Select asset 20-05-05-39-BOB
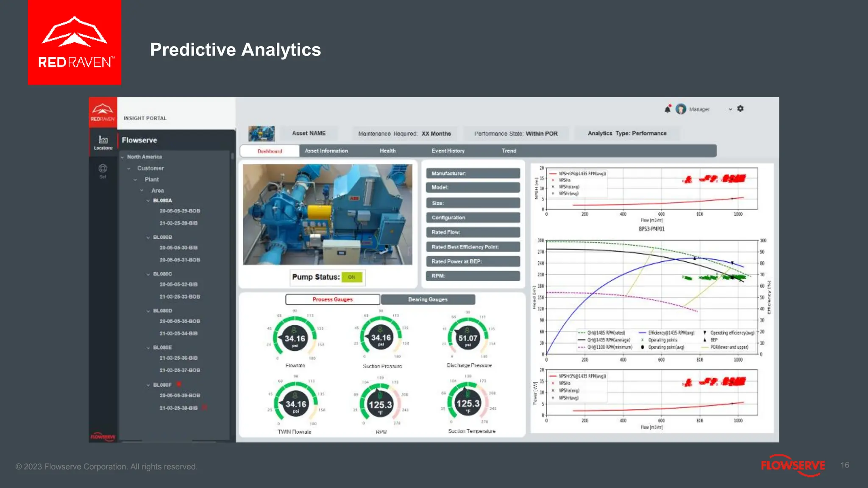Screen dimensions: 868x488 tap(180, 396)
